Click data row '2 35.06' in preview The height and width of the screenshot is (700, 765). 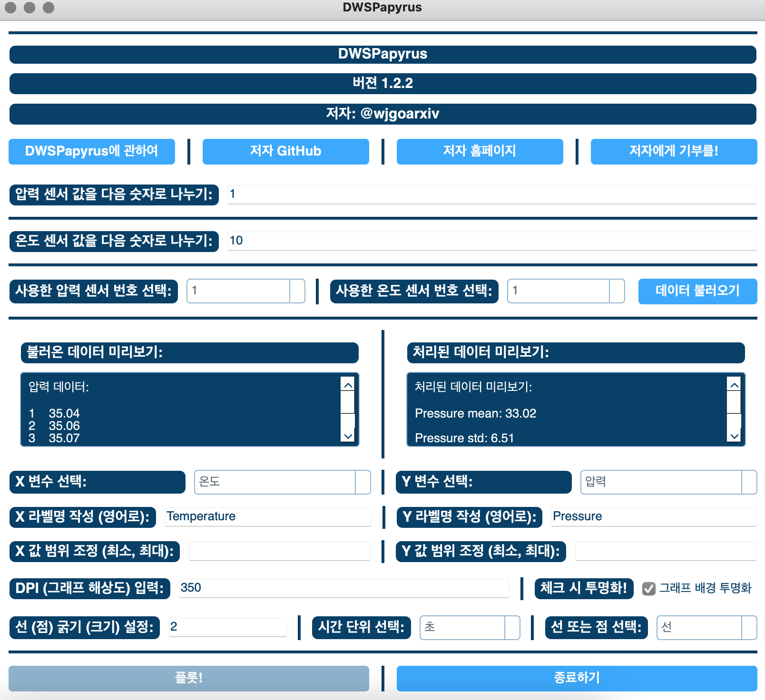tap(54, 426)
